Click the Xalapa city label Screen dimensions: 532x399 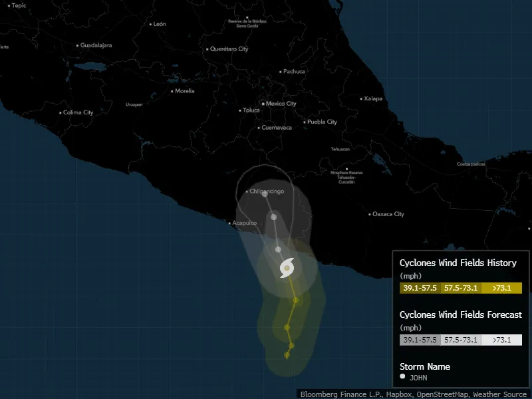373,98
